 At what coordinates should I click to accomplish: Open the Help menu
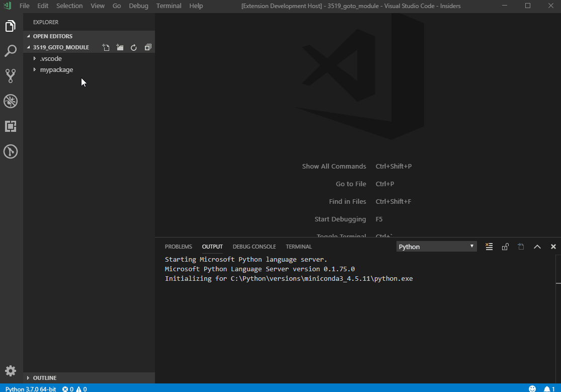click(x=196, y=6)
